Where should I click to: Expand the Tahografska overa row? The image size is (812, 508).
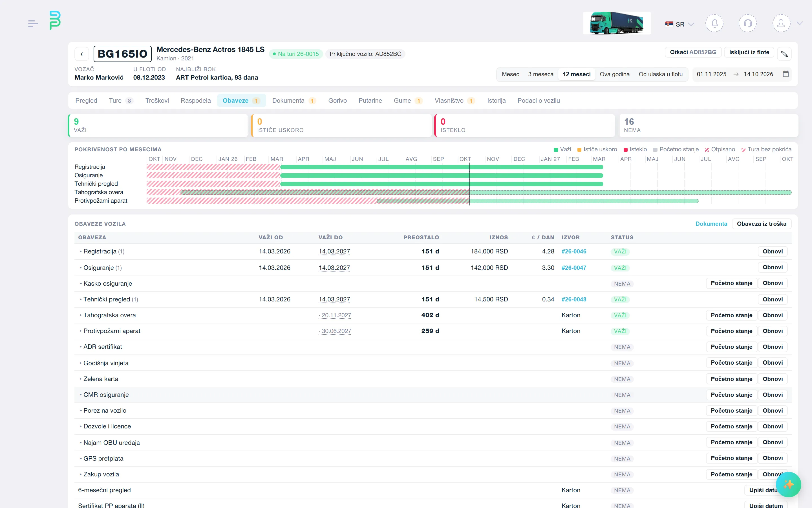[x=81, y=315]
